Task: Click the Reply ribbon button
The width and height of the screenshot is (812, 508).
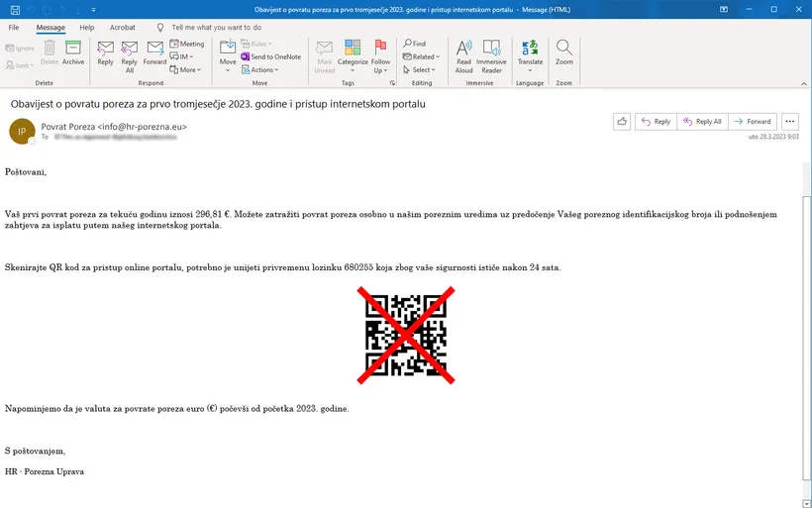Action: pyautogui.click(x=105, y=52)
